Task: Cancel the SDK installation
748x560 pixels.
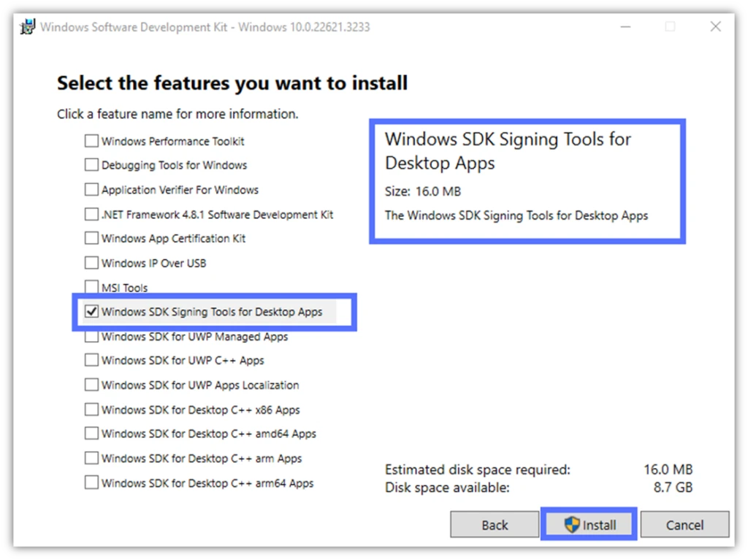Action: pyautogui.click(x=684, y=524)
